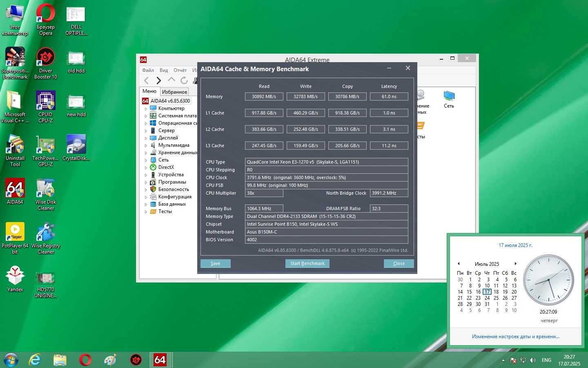Open the 'Файл' menu in AIDA64

coord(148,70)
